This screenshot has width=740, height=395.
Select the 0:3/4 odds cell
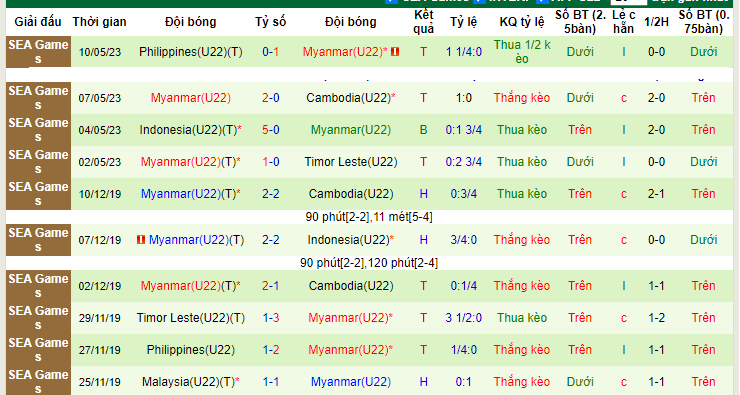click(463, 194)
